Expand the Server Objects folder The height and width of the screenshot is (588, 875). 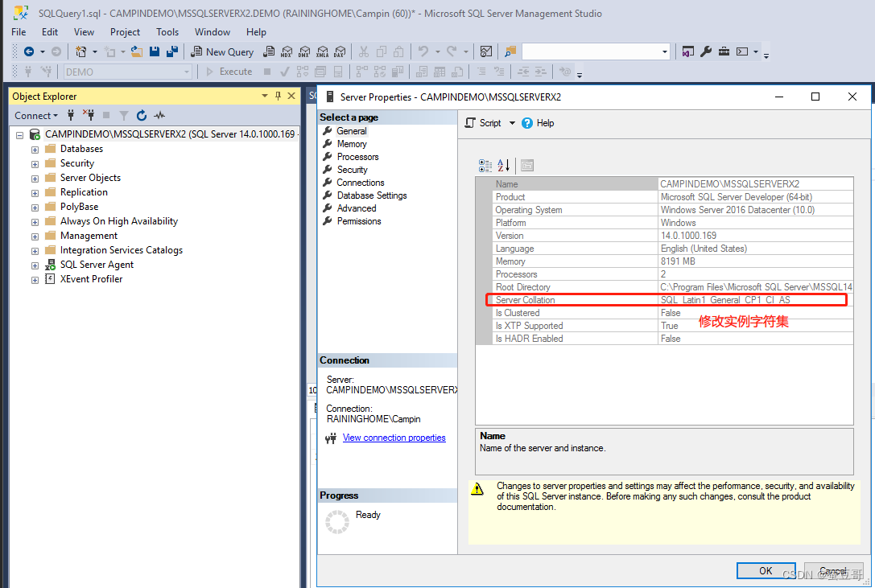35,179
